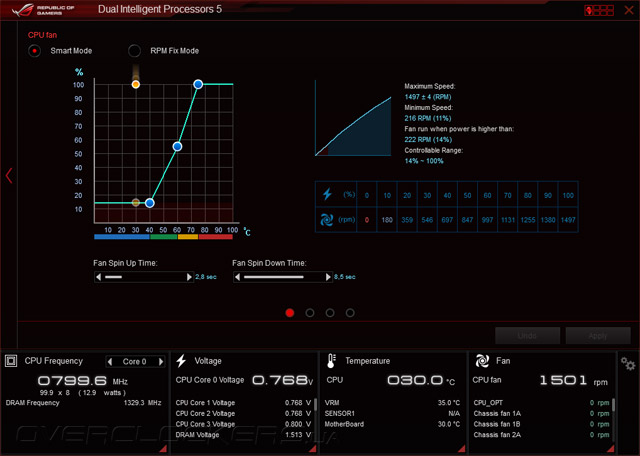Screen dimensions: 640x456
Task: Click the CPU fan section heading
Action: (x=42, y=35)
